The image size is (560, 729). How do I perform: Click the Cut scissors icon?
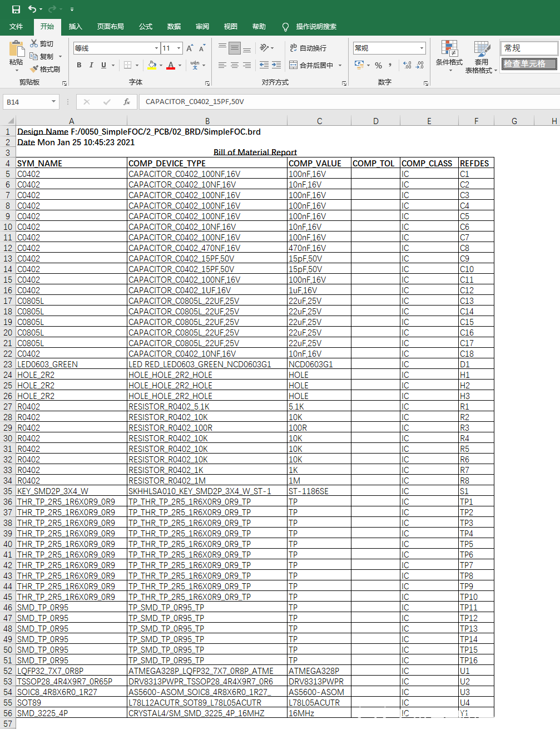point(34,43)
